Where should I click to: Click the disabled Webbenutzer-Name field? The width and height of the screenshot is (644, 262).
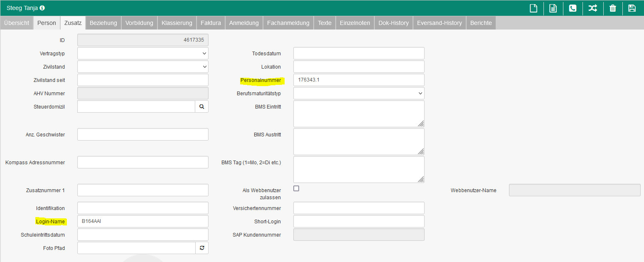point(575,190)
